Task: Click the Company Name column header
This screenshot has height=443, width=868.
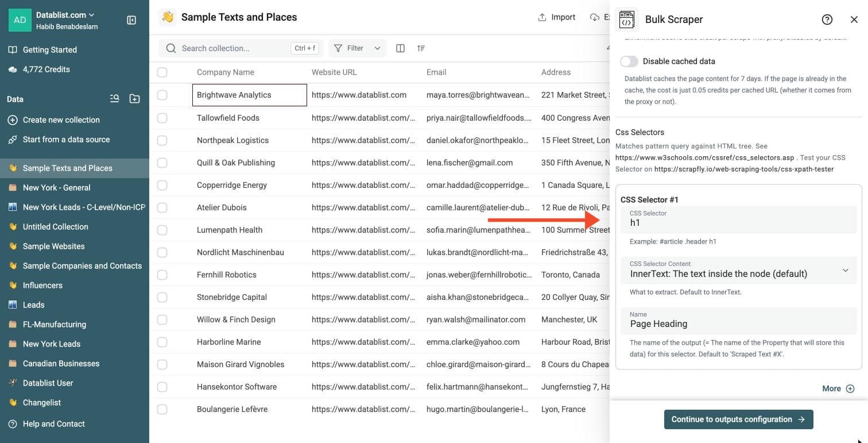Action: [226, 72]
